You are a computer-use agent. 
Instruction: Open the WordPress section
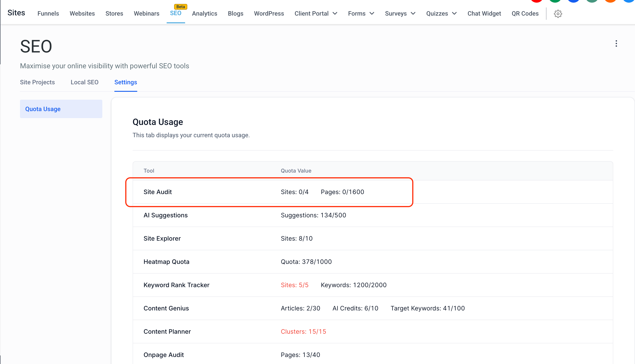pyautogui.click(x=269, y=13)
